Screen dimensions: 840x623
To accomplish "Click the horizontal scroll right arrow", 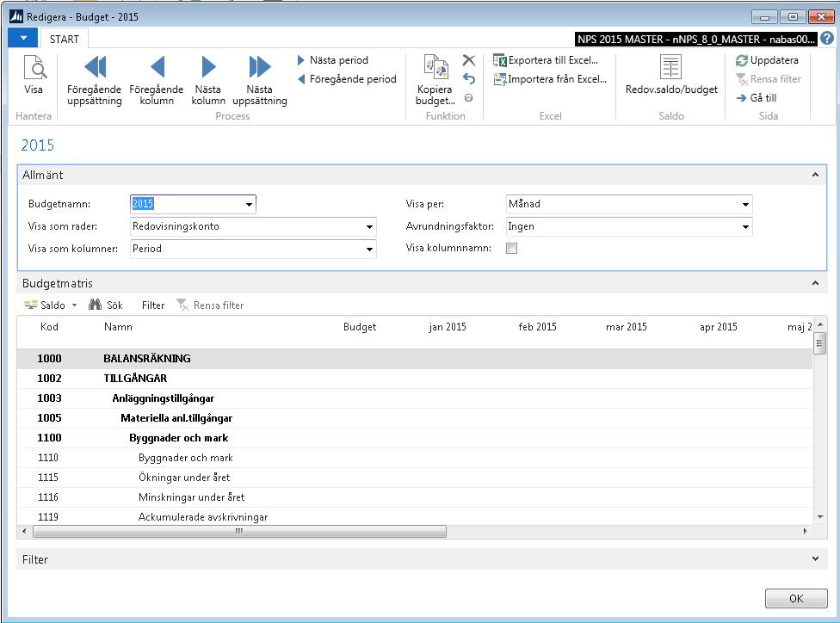I will click(805, 532).
